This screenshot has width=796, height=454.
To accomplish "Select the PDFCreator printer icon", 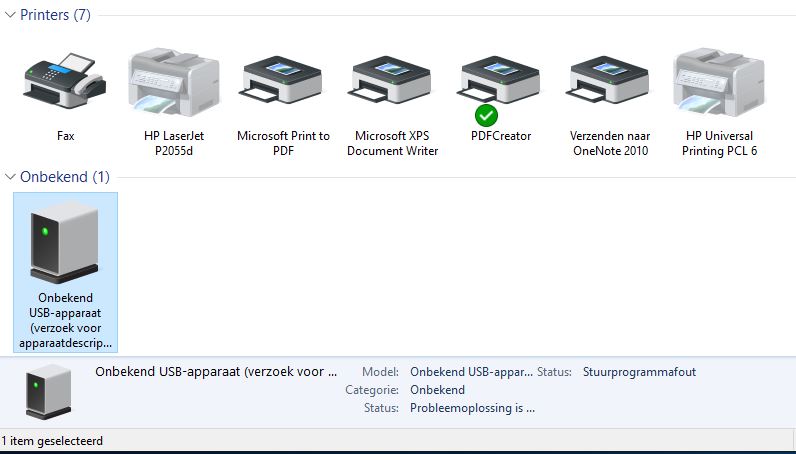I will pos(500,79).
